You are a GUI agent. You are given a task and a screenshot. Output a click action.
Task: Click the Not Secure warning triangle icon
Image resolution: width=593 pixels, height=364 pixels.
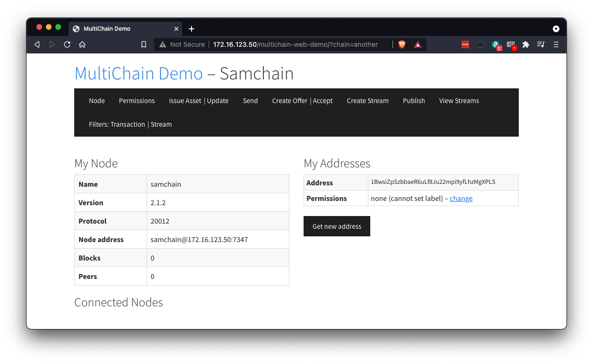pyautogui.click(x=163, y=44)
